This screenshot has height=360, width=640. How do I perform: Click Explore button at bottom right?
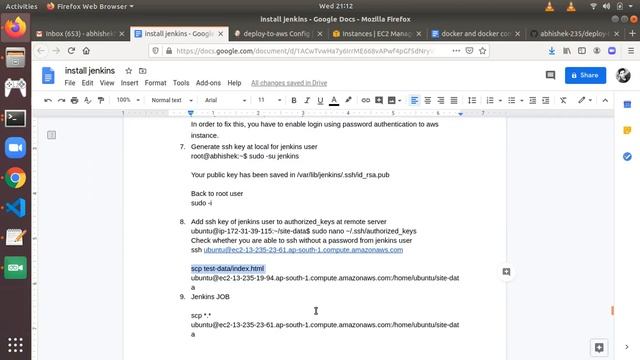tap(599, 348)
